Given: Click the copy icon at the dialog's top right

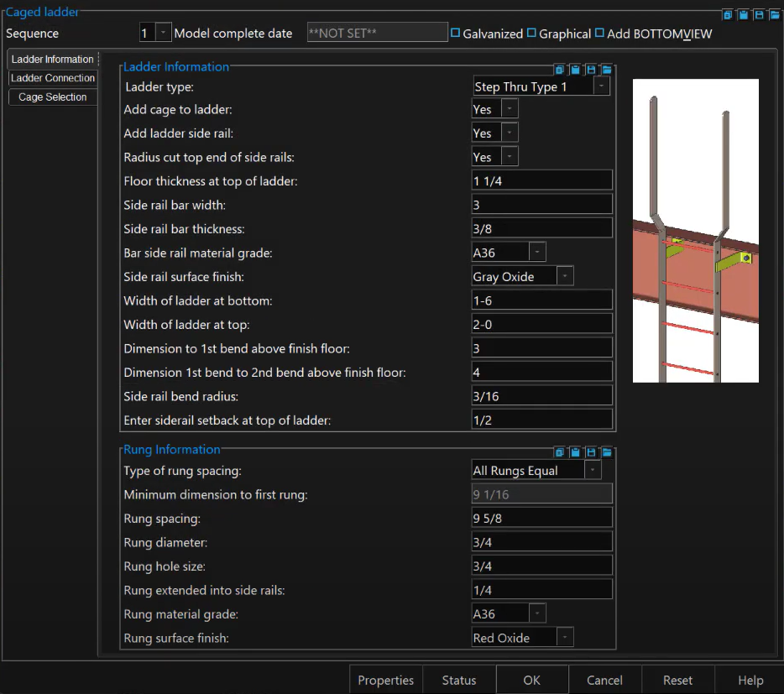Looking at the screenshot, I should coord(727,14).
